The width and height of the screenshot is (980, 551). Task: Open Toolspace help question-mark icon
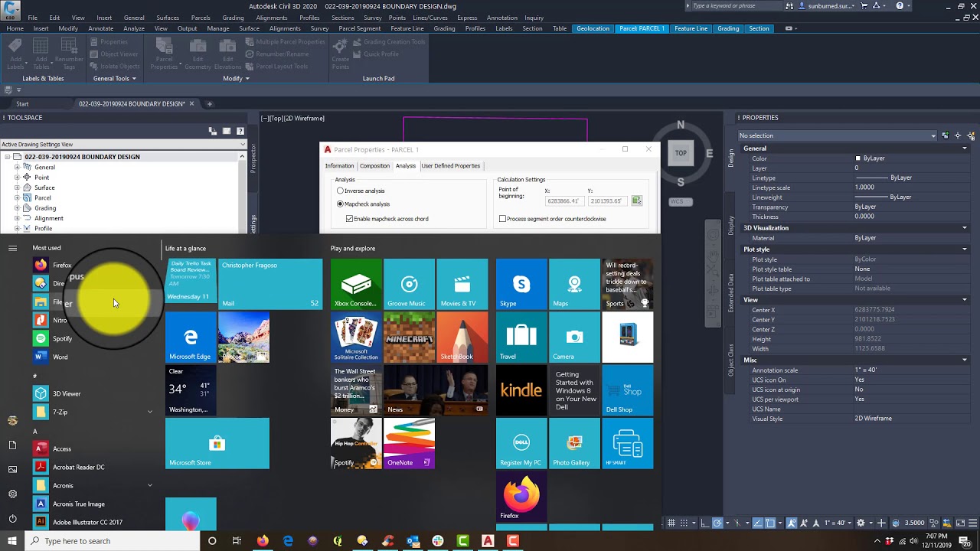(240, 132)
